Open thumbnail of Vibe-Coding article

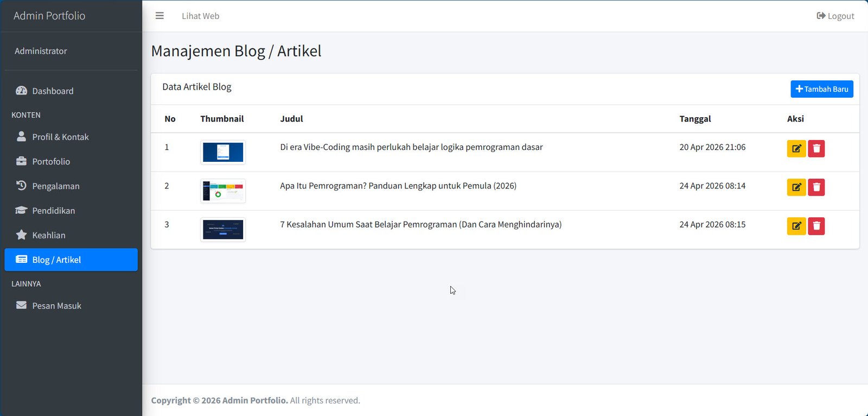pos(223,152)
